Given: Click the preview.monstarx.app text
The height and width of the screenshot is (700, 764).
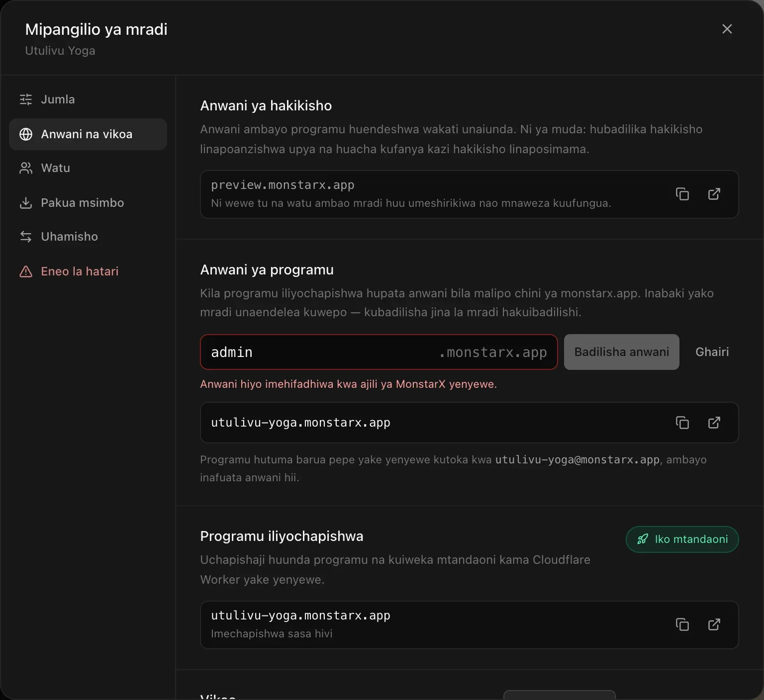Looking at the screenshot, I should click(283, 185).
